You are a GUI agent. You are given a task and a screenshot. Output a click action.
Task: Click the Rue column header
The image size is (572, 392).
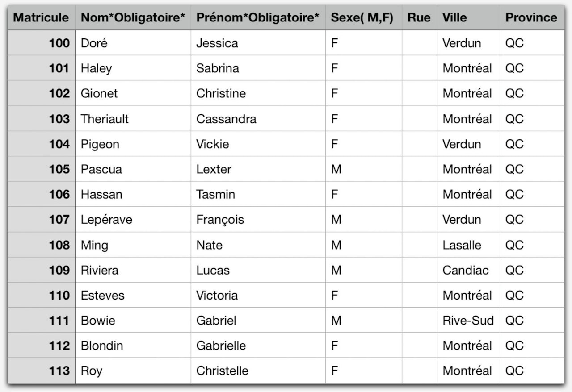[419, 18]
